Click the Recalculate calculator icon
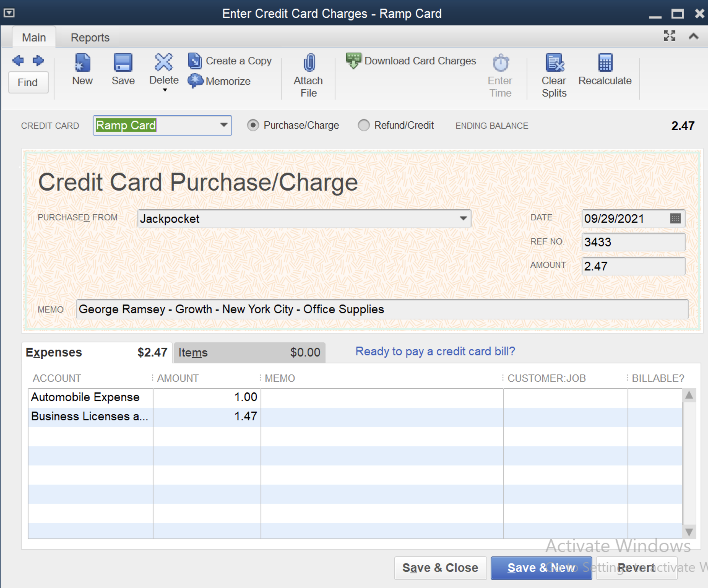 (605, 63)
